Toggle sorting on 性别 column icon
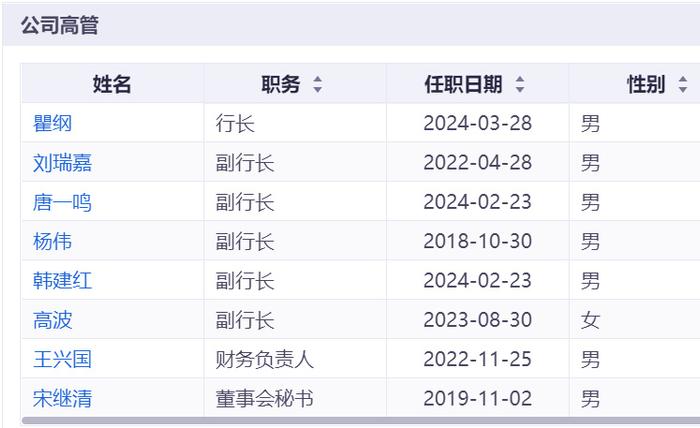 coord(683,85)
